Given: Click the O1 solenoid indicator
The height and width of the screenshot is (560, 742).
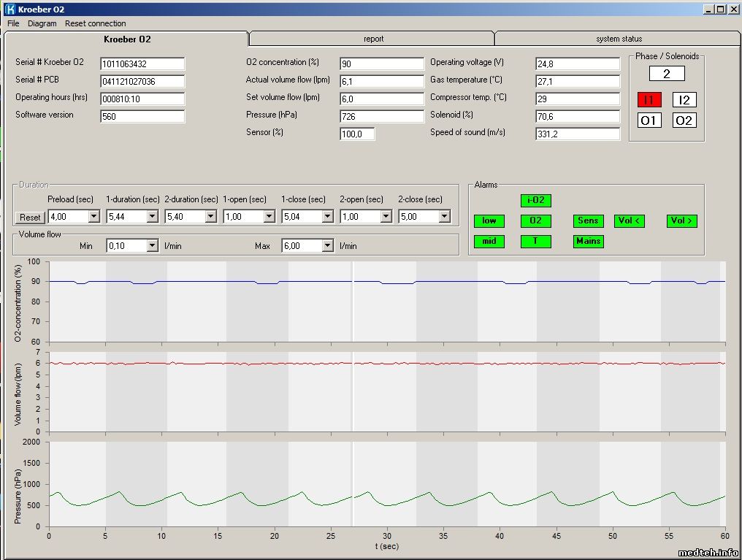Looking at the screenshot, I should tap(649, 120).
